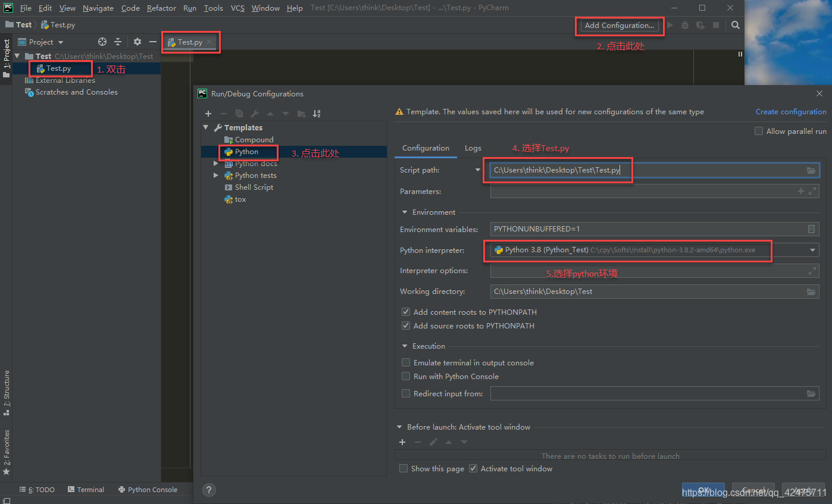Add a Before launch task with the plus icon
This screenshot has width=832, height=504.
coord(402,442)
